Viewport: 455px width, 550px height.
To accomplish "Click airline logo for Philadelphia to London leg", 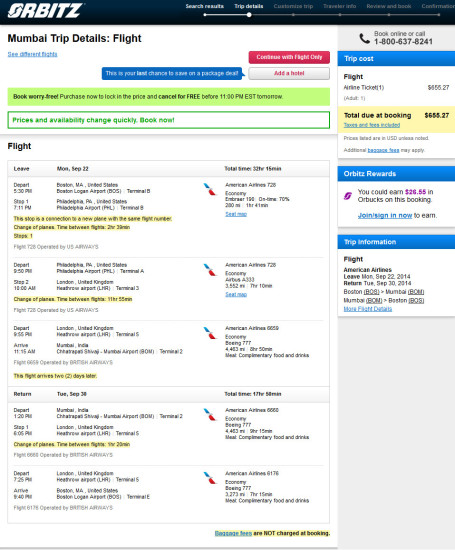I will click(210, 269).
